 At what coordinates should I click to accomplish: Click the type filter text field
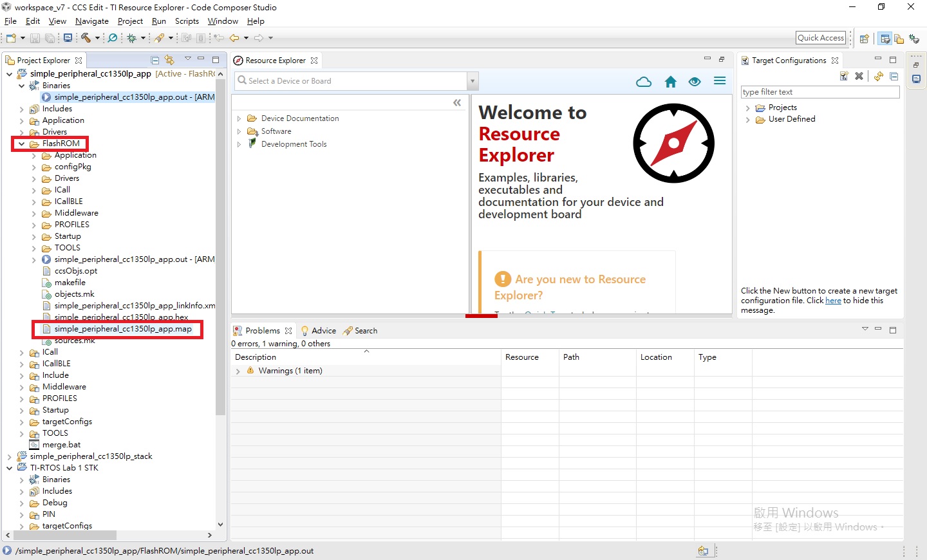coord(820,92)
